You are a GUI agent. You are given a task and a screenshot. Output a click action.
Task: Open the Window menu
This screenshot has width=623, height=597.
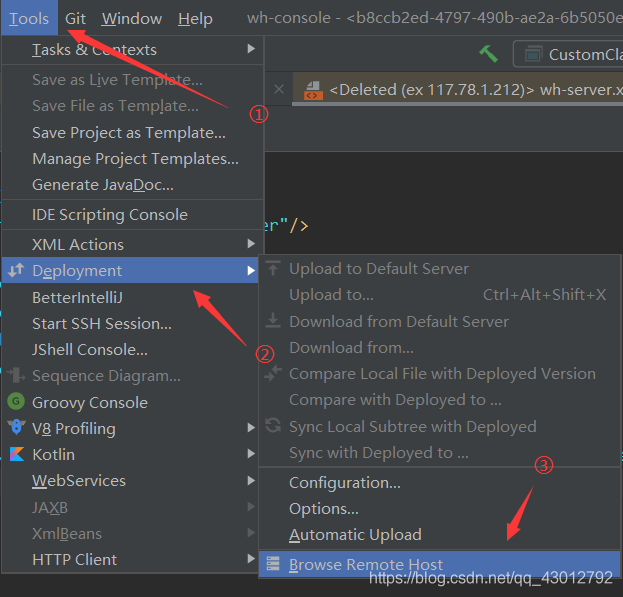coord(132,18)
